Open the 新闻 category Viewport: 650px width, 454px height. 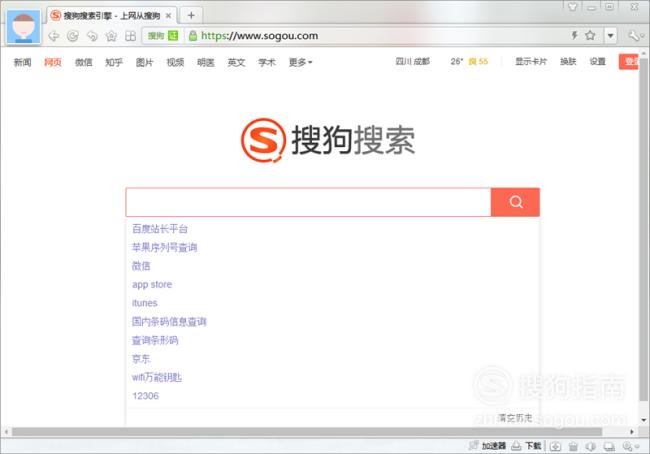[22, 62]
